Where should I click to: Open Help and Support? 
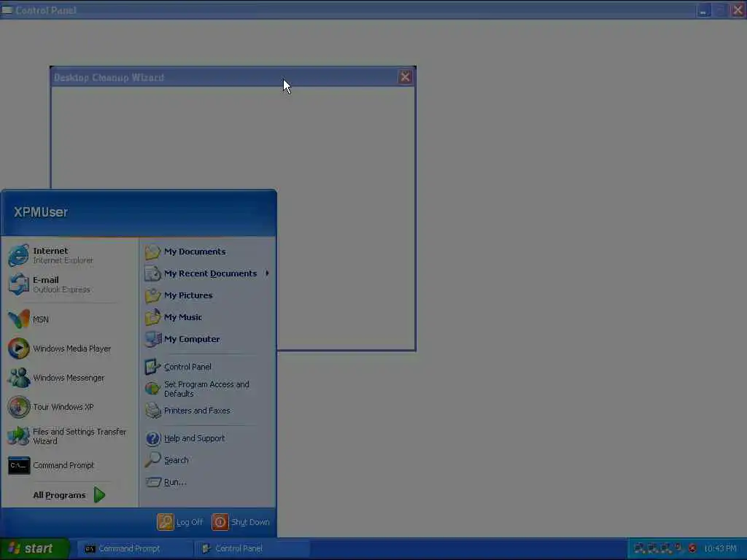(x=208, y=438)
